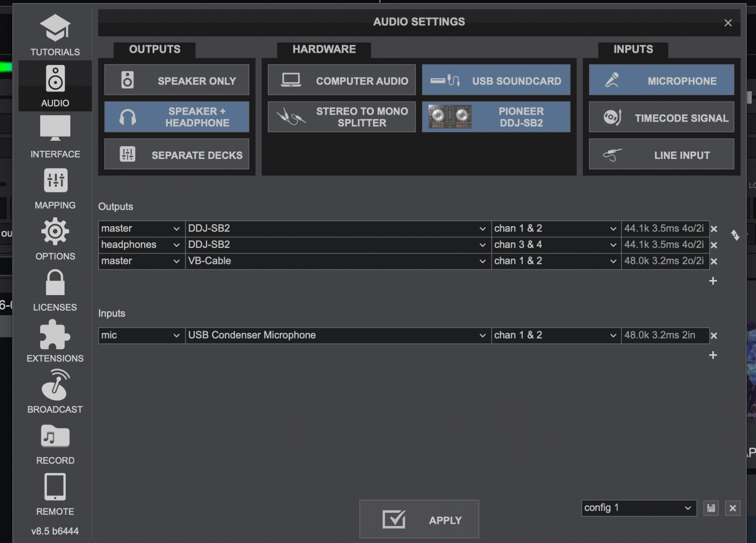Toggle Timecode Signal input
Image resolution: width=756 pixels, height=543 pixels.
tap(662, 117)
